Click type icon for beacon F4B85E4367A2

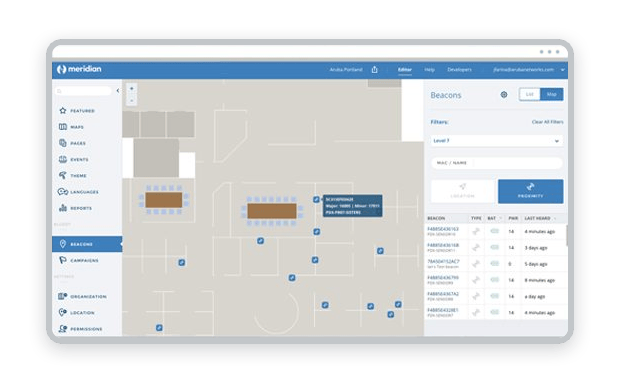pyautogui.click(x=476, y=296)
